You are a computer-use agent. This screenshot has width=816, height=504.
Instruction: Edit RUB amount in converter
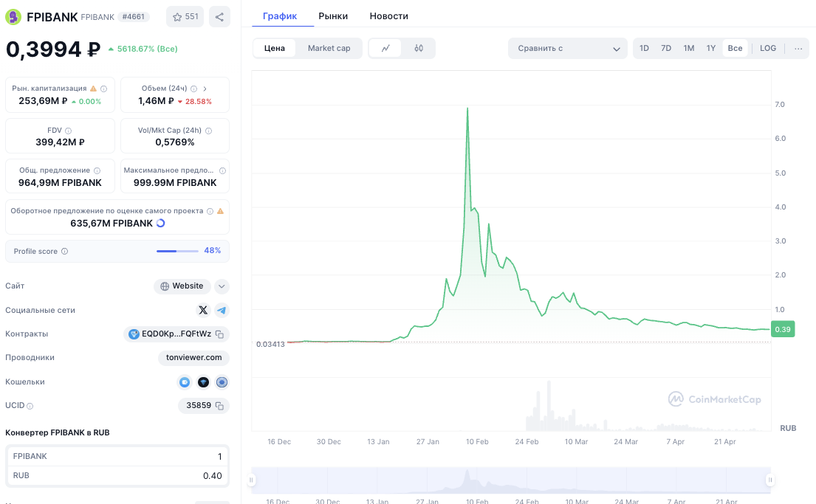117,475
